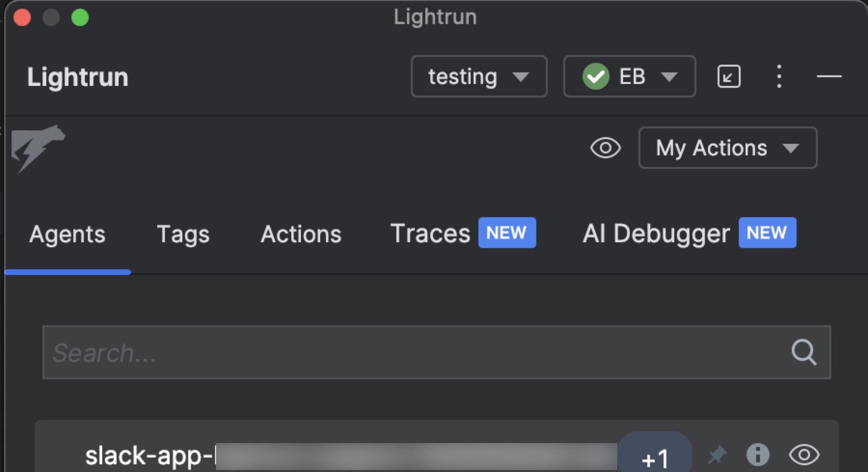
Task: Open the testing environment dropdown
Action: click(x=479, y=77)
